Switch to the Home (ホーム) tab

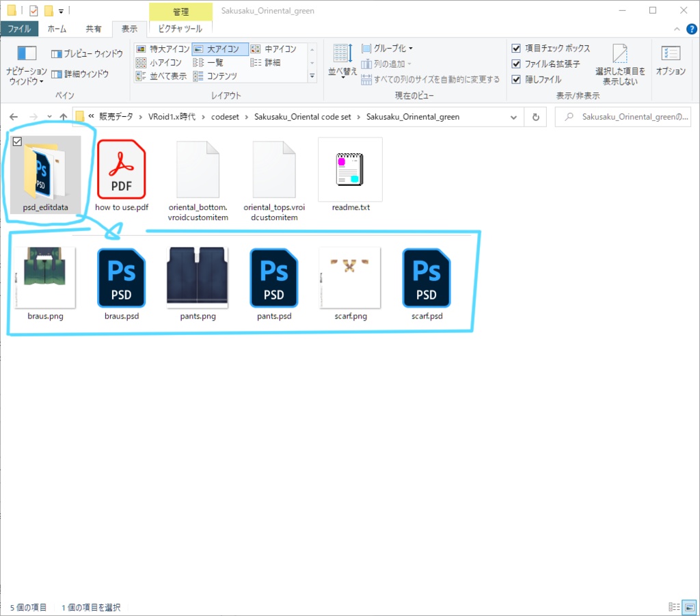[57, 29]
